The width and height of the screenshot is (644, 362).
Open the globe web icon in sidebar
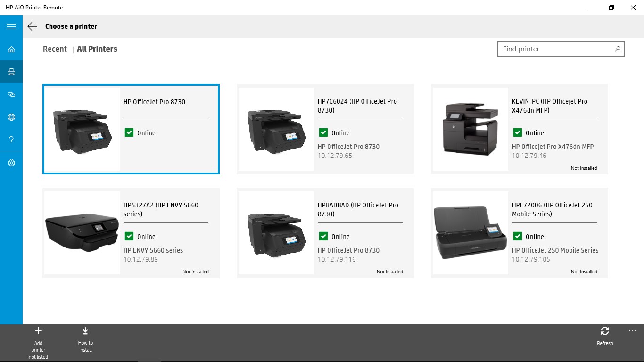pos(11,117)
